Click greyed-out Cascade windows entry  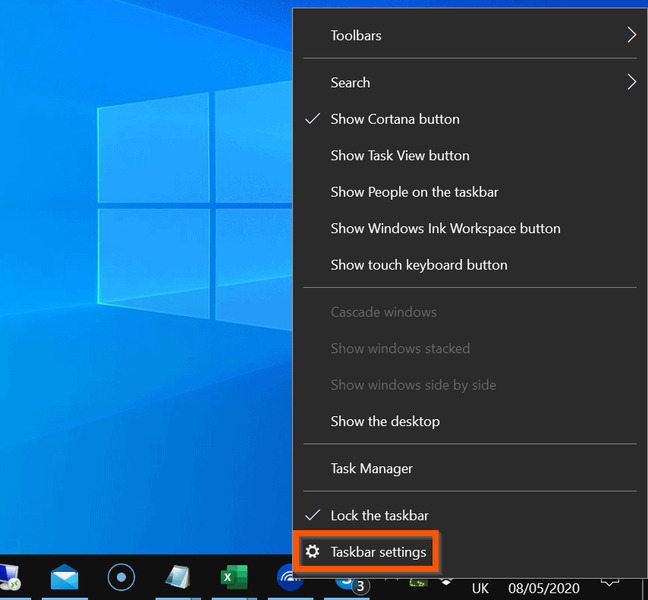coord(470,312)
